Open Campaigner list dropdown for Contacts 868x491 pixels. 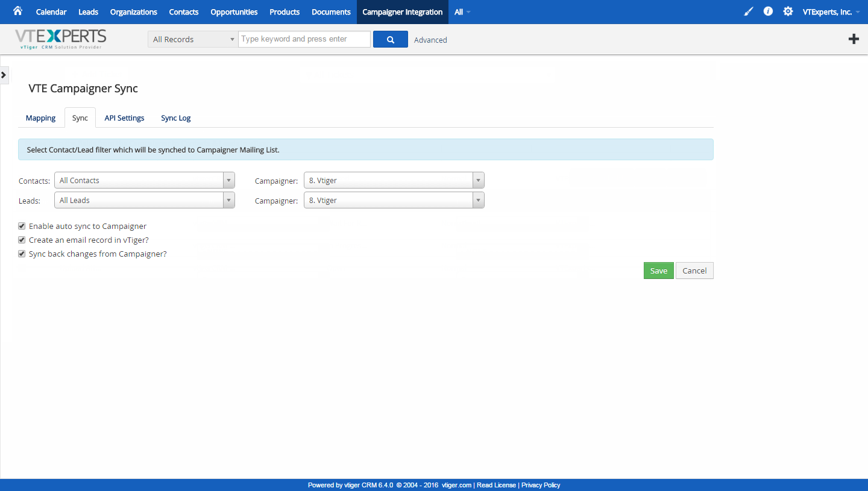pyautogui.click(x=394, y=180)
